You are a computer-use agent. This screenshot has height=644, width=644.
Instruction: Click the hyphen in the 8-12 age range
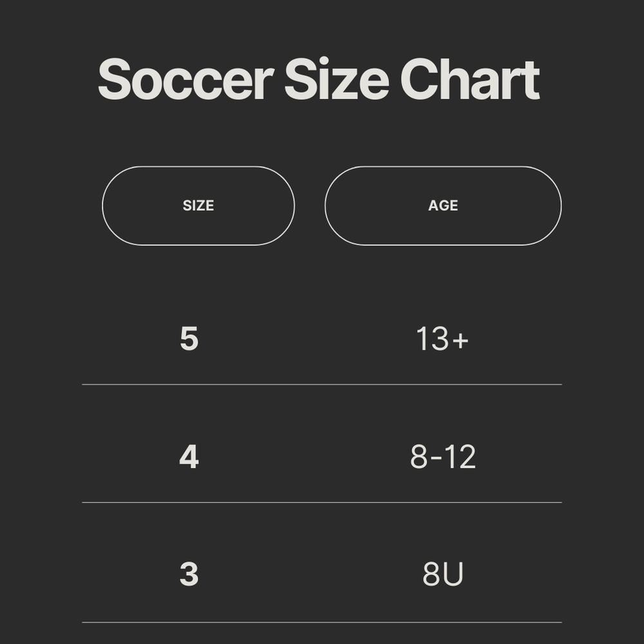click(x=436, y=459)
